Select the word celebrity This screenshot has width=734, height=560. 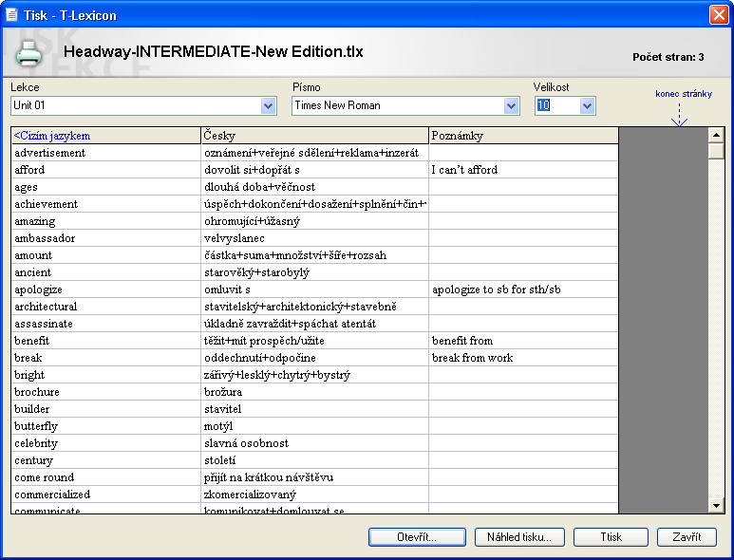[x=36, y=443]
